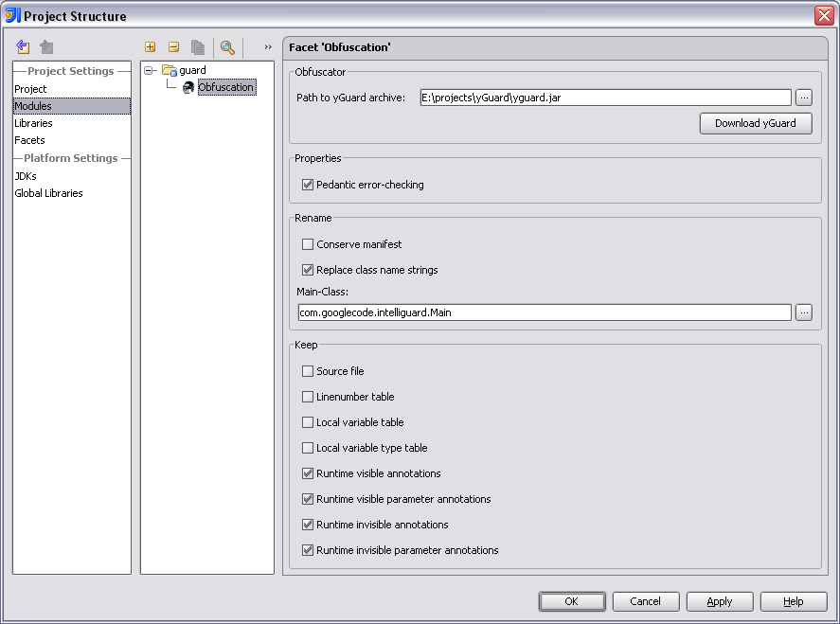This screenshot has width=840, height=624.
Task: Click the add (plus) toolbar icon
Action: pyautogui.click(x=150, y=47)
